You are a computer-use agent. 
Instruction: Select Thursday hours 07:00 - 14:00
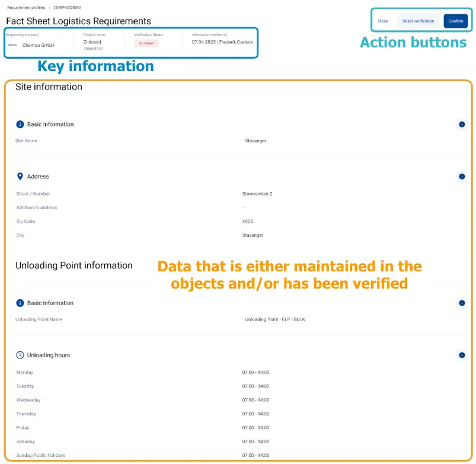[255, 414]
